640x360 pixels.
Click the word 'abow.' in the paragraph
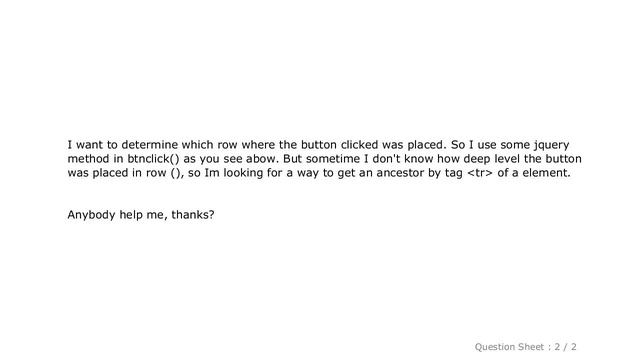[262, 159]
